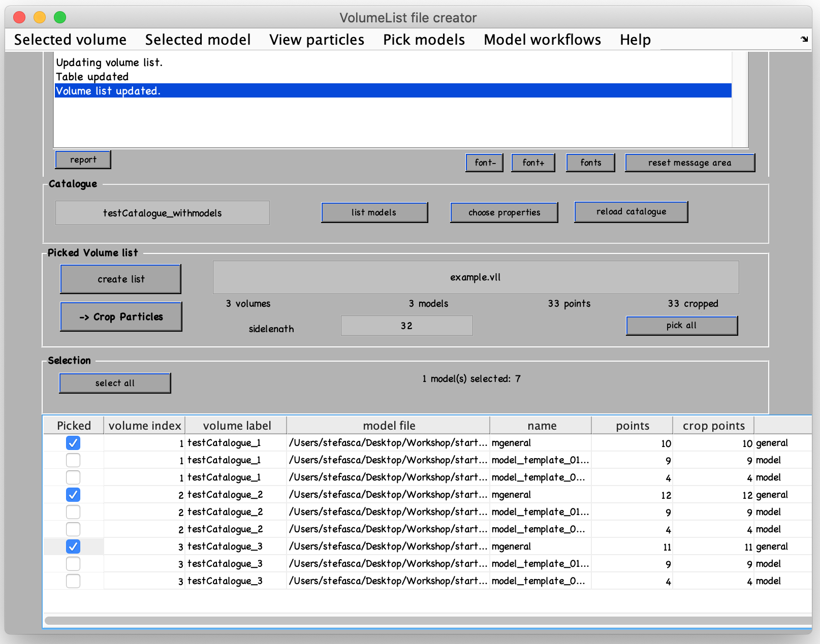
Task: Click the '33 points' label
Action: pyautogui.click(x=569, y=304)
